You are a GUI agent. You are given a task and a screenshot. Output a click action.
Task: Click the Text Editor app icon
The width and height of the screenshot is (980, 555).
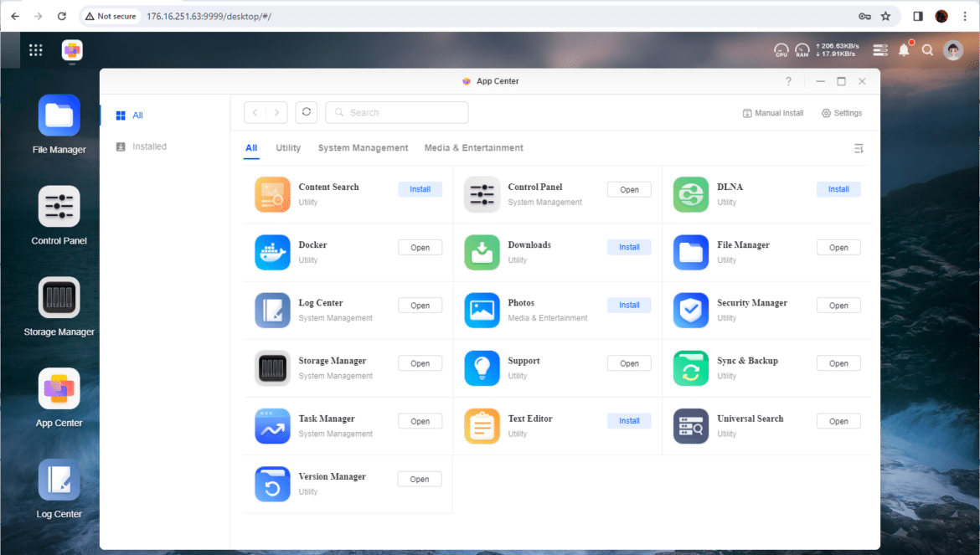pyautogui.click(x=482, y=426)
